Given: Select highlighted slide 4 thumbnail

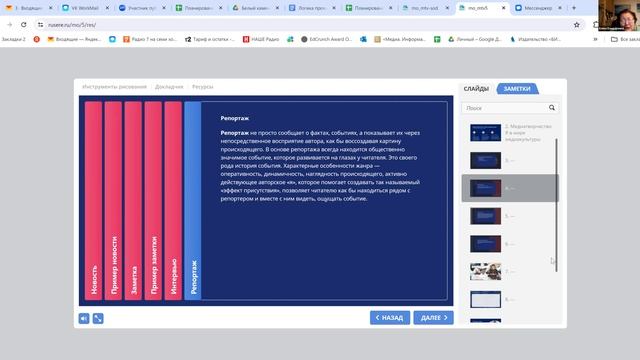Looking at the screenshot, I should [x=485, y=188].
